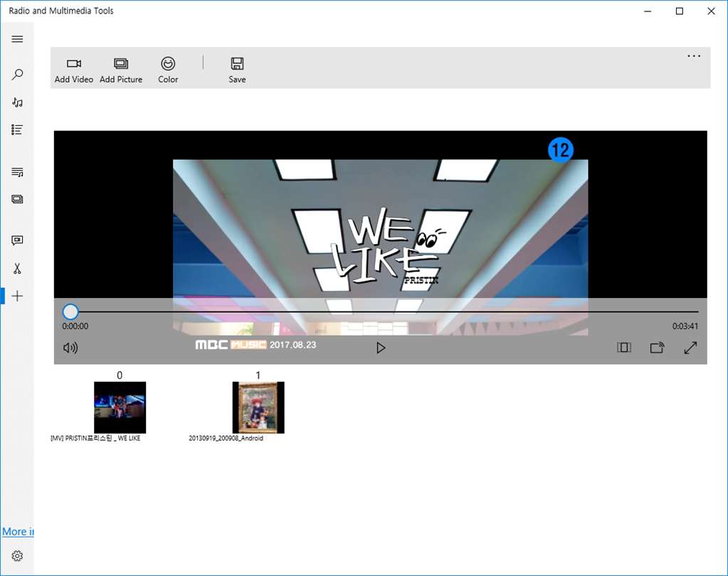Screen dimensions: 728x576
Task: Change aspect ratio with zoom icon
Action: (623, 347)
